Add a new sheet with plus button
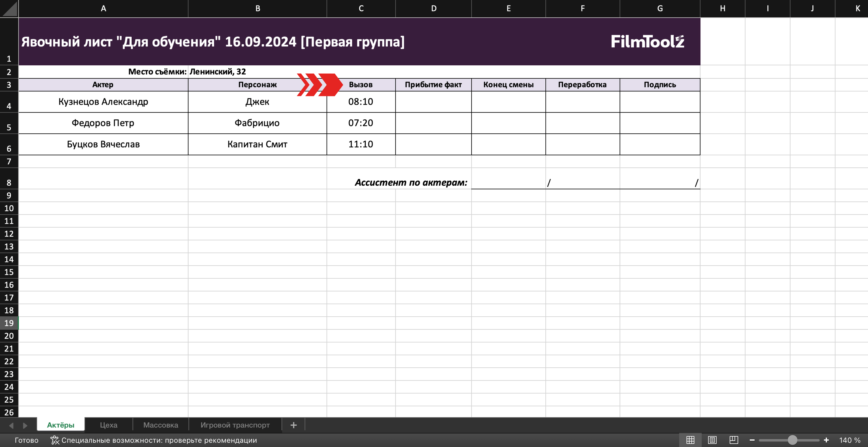This screenshot has width=868, height=447. [x=293, y=425]
